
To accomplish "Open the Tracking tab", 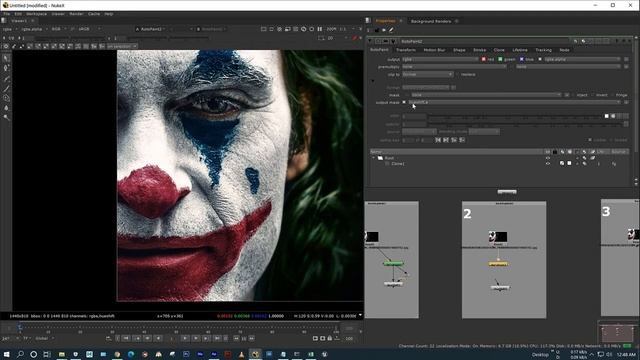I will [543, 50].
